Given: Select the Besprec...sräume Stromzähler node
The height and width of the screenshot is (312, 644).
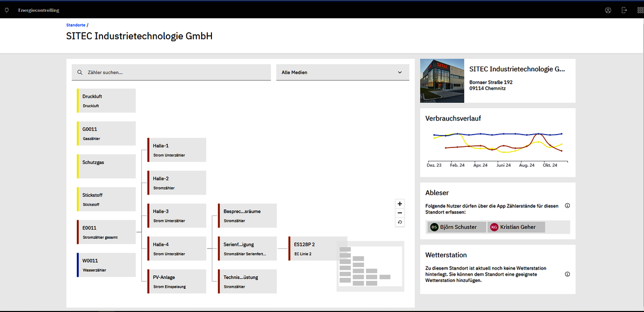Looking at the screenshot, I should click(247, 216).
